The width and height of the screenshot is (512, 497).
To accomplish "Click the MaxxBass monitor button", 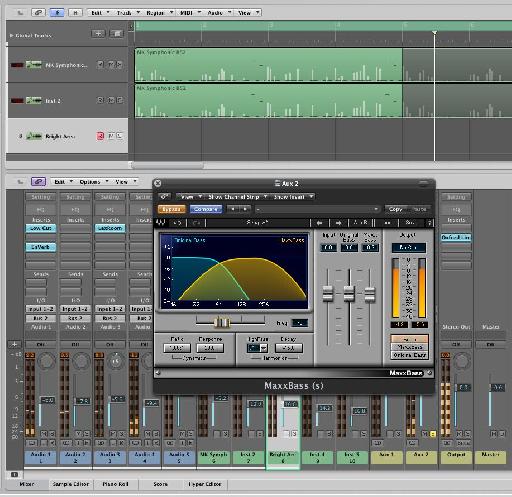I will pos(409,347).
